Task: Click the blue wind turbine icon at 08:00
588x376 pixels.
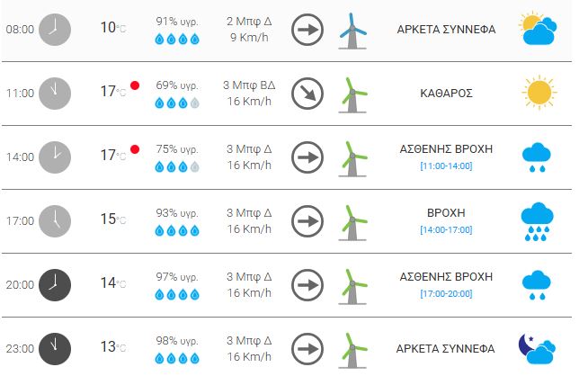Action: [353, 30]
